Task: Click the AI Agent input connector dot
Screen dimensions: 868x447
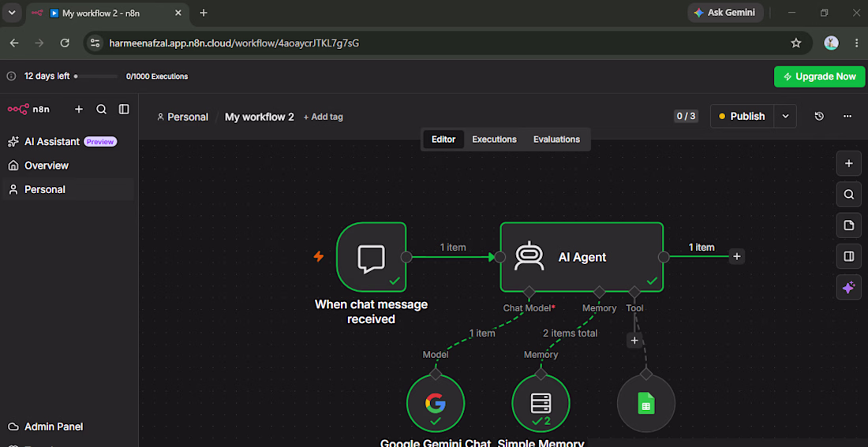Action: pos(499,257)
